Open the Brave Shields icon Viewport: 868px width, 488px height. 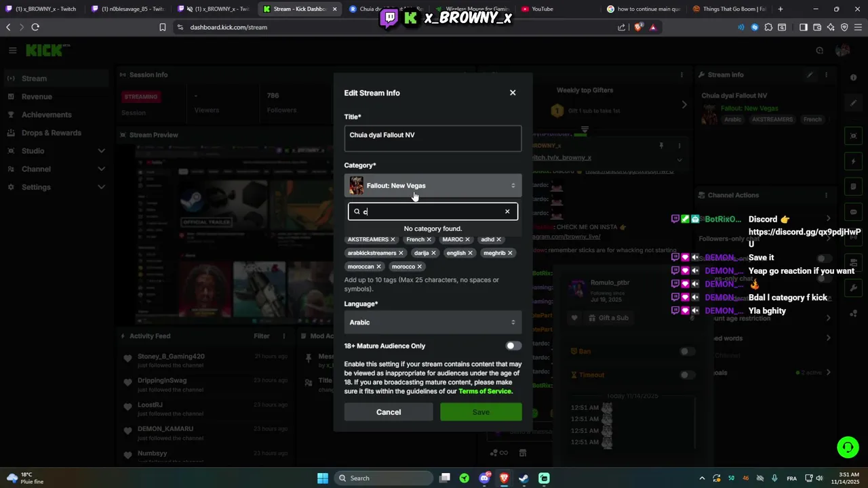(638, 27)
